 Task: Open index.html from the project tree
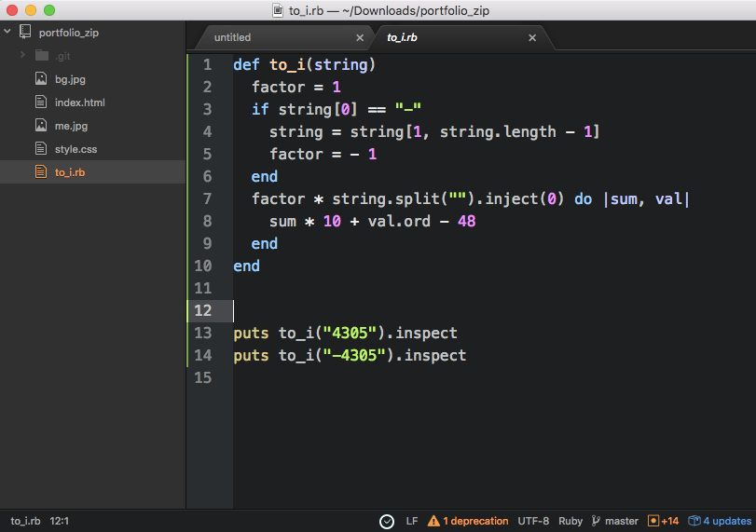79,102
